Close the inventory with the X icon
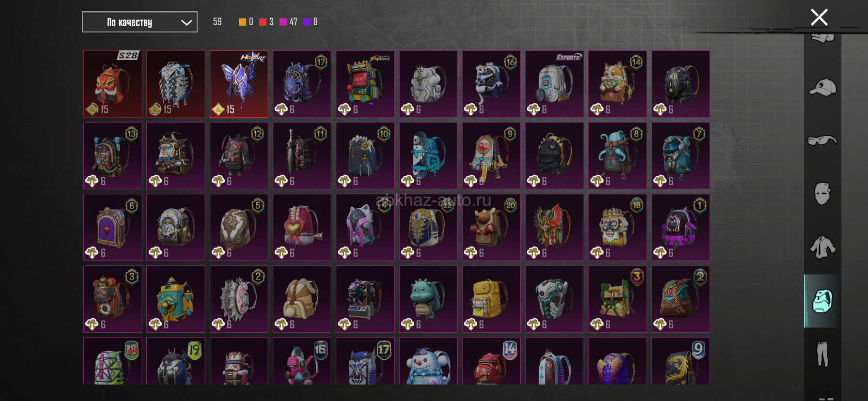 coord(819,17)
